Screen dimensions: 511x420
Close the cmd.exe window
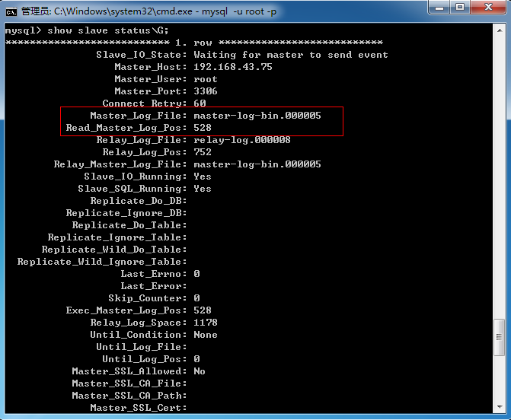[488, 7]
